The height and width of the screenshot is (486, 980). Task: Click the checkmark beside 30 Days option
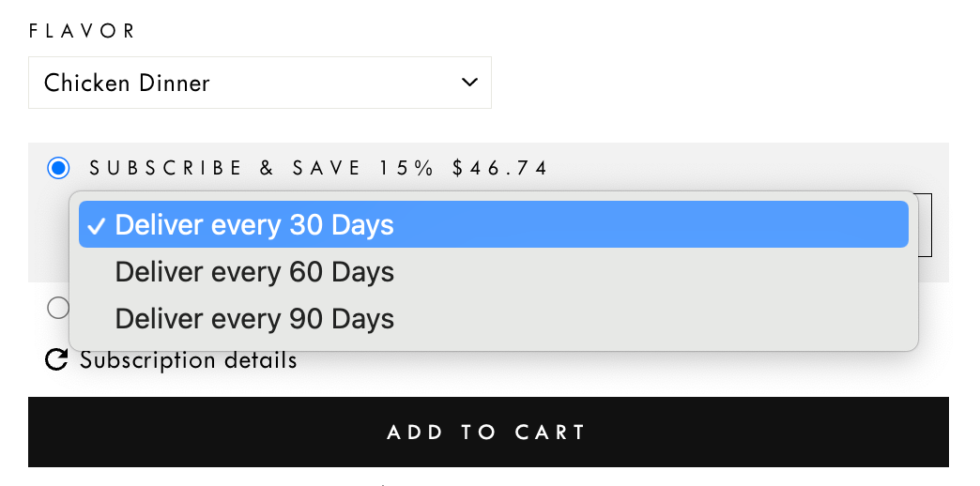[95, 226]
